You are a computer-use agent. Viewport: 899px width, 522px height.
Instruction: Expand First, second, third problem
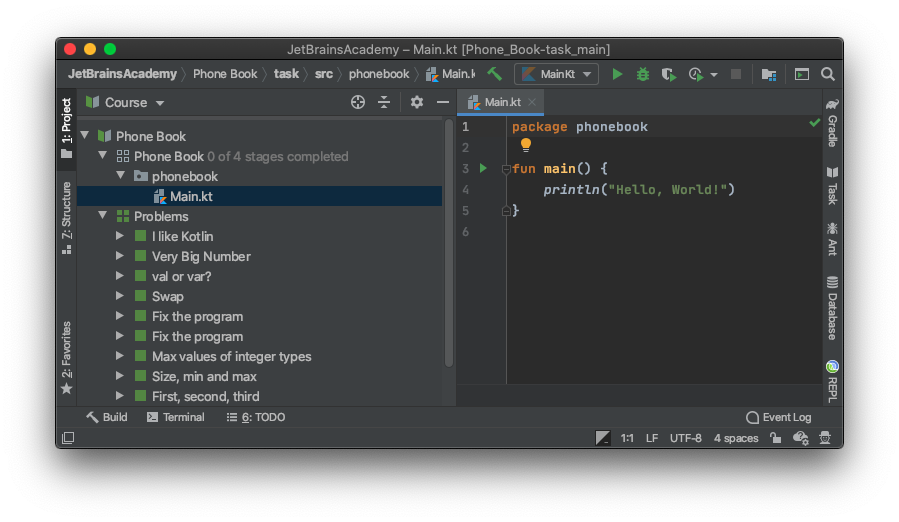[x=120, y=396]
